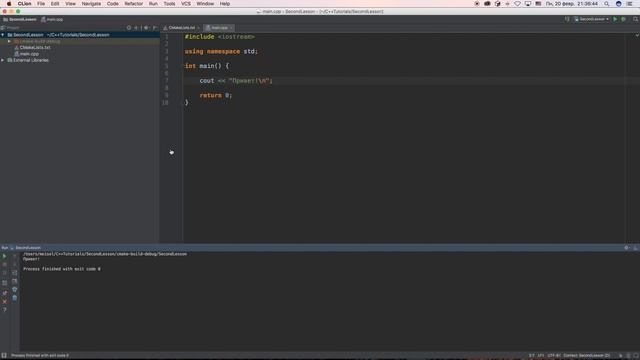Viewport: 640px width, 360px height.
Task: Click cursor position indicator in status bar
Action: click(531, 356)
